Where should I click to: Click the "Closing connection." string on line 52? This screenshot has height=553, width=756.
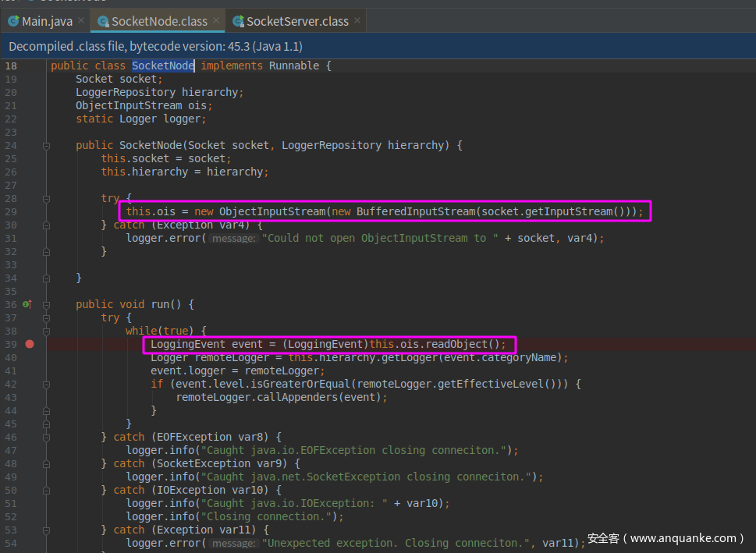(x=267, y=517)
